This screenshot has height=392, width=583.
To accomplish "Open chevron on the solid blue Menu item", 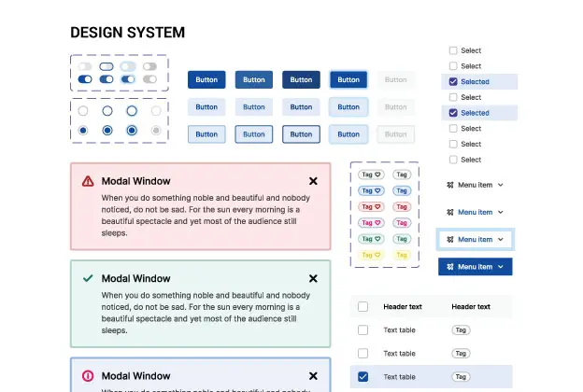I will [x=501, y=266].
